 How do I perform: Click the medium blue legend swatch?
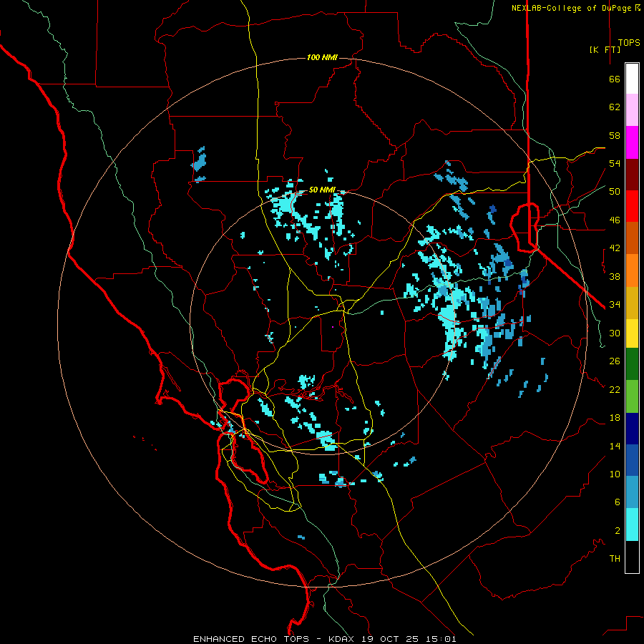point(632,460)
